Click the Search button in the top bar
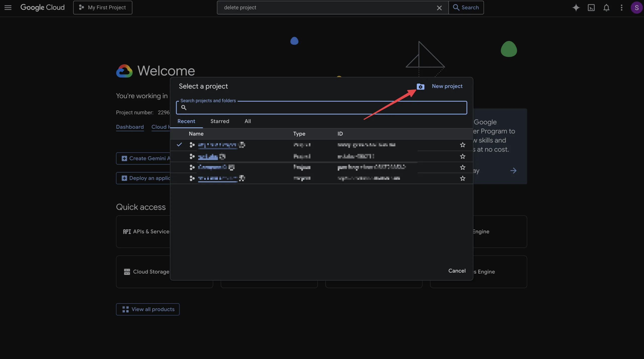This screenshot has width=644, height=359. (x=466, y=8)
